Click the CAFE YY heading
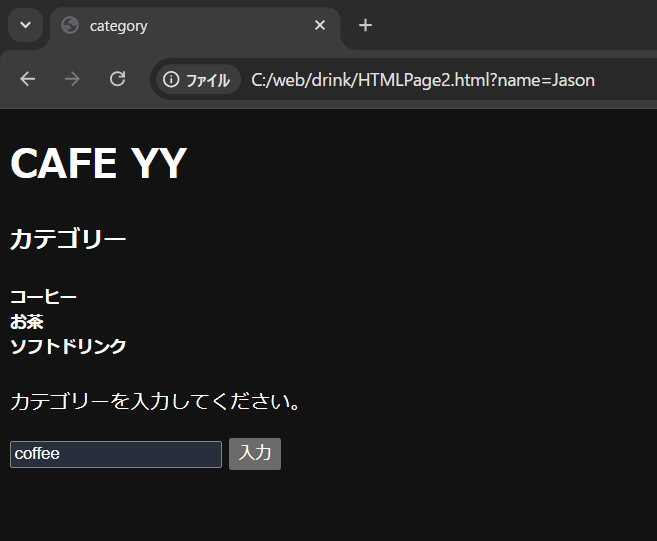Image resolution: width=657 pixels, height=541 pixels. [x=98, y=163]
